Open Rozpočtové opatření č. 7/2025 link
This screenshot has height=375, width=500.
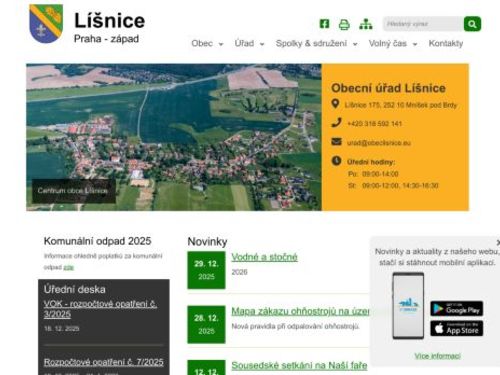tap(104, 362)
